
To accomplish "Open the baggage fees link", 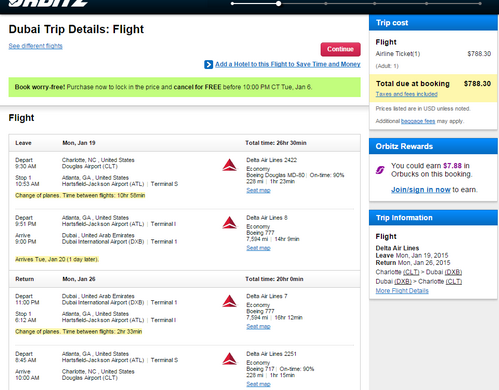I will click(x=418, y=121).
